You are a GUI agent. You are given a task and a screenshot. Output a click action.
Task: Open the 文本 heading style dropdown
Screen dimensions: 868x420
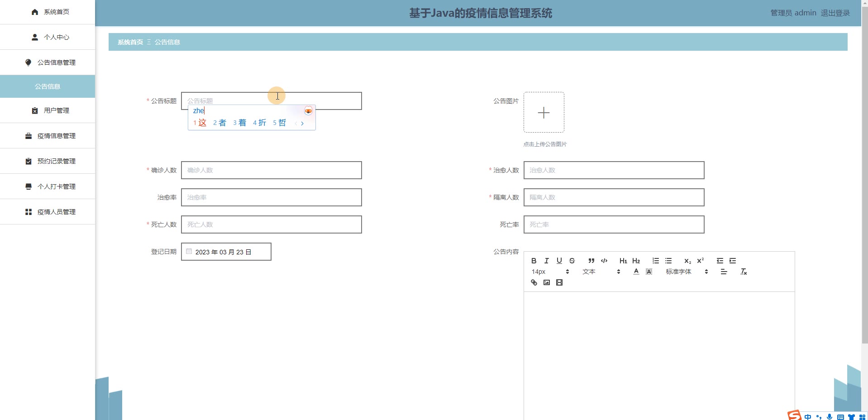[x=601, y=272]
